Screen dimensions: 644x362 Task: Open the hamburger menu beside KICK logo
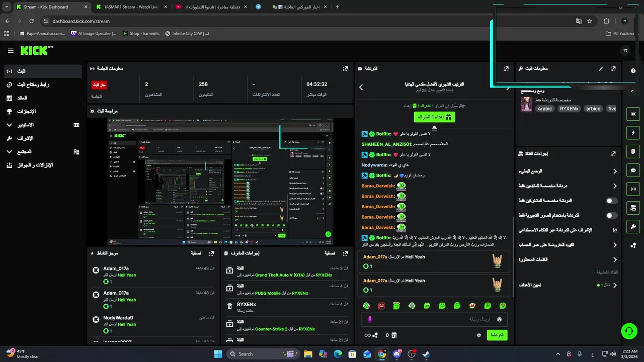click(x=11, y=51)
